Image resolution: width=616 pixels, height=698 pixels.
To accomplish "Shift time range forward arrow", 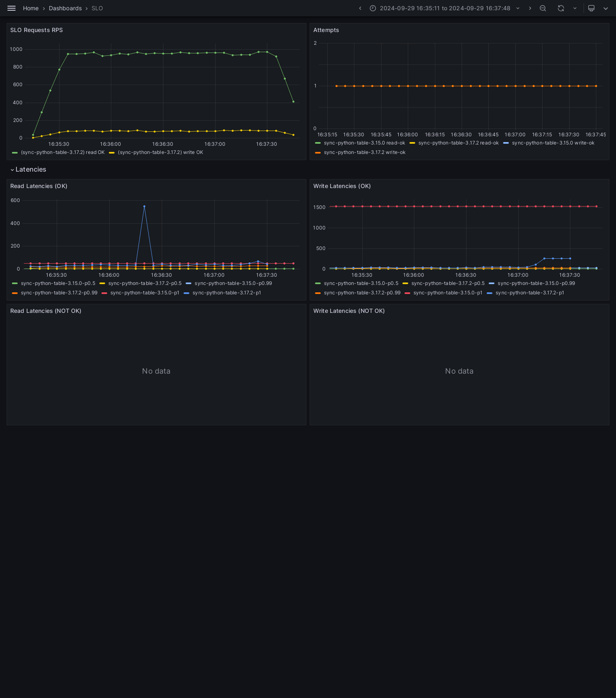I will 530,8.
